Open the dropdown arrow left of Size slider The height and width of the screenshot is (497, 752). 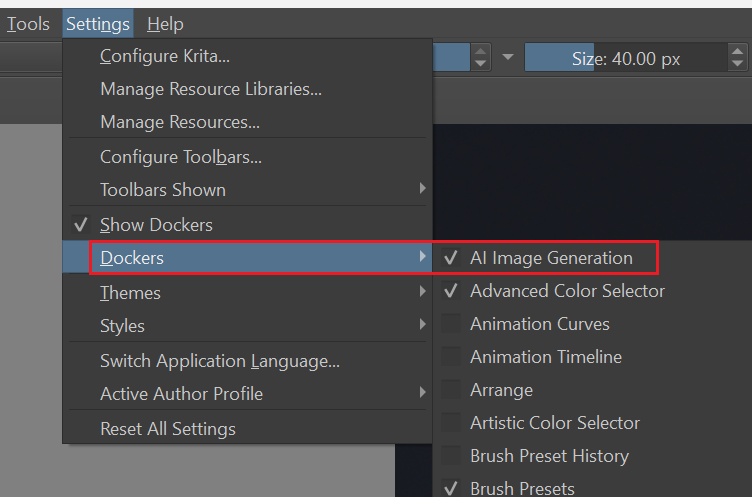point(508,57)
